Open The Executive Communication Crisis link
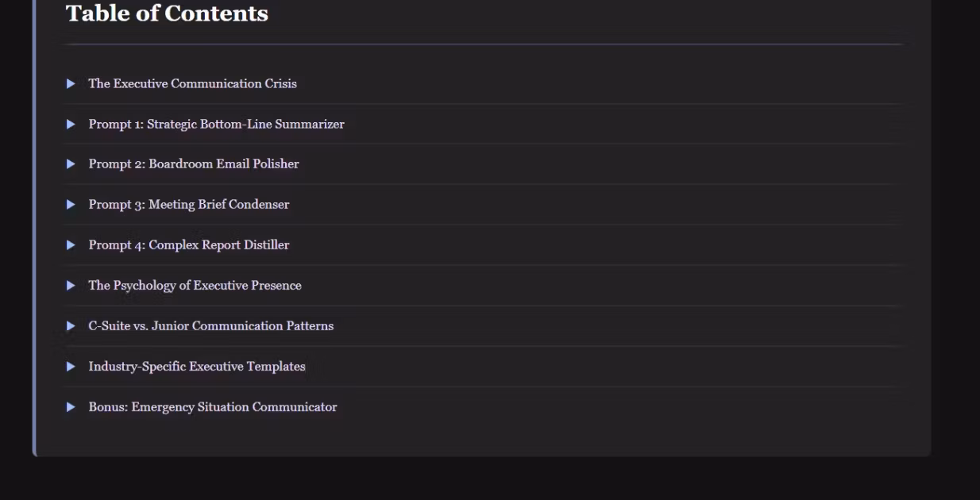This screenshot has width=980, height=500. [x=192, y=83]
